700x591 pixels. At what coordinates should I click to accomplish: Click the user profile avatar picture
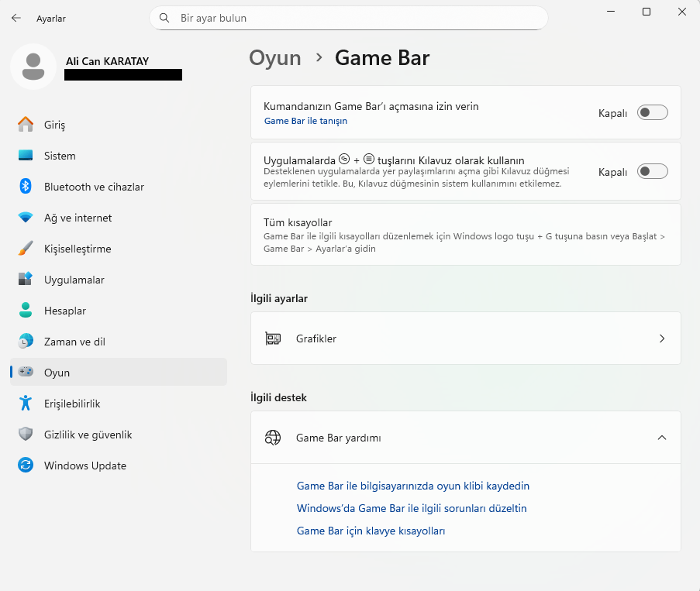coord(33,67)
